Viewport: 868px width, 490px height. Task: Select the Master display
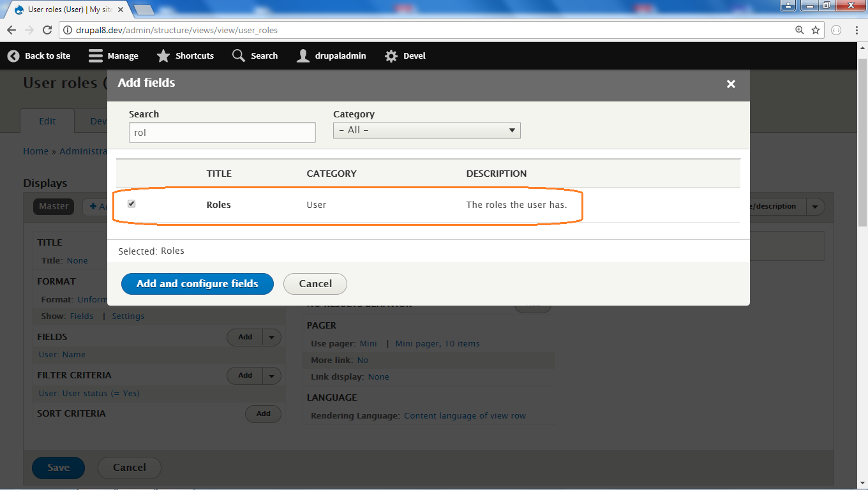tap(54, 206)
